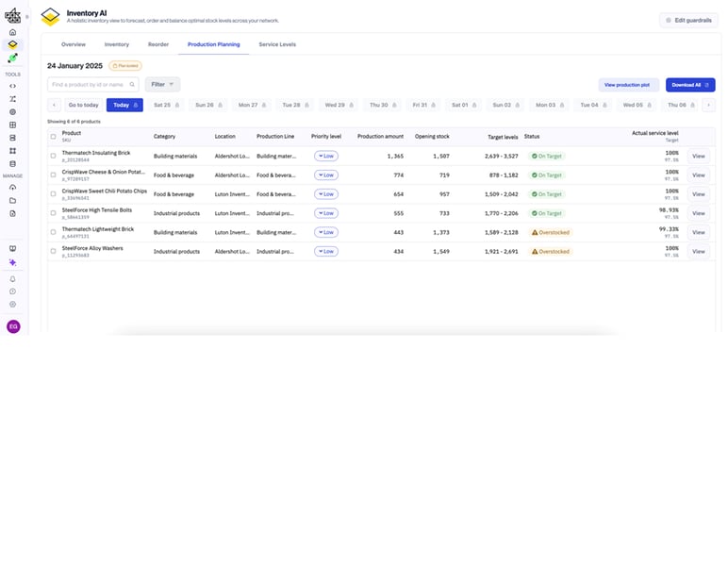Open the cloud upload icon under Manage
The height and width of the screenshot is (566, 728).
point(12,188)
